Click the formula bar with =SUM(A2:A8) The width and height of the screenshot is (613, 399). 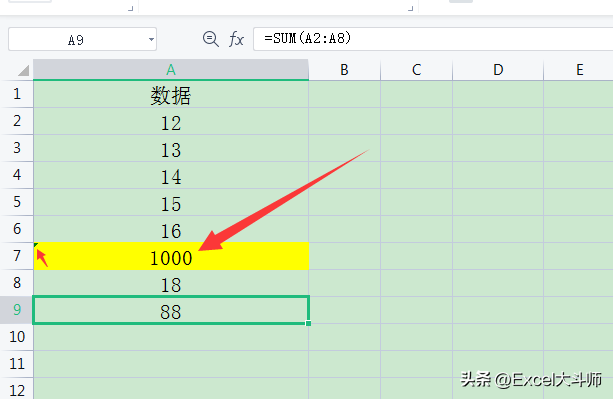pyautogui.click(x=433, y=39)
